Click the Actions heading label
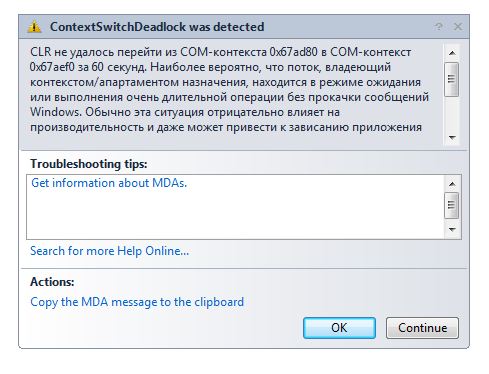 tap(52, 282)
